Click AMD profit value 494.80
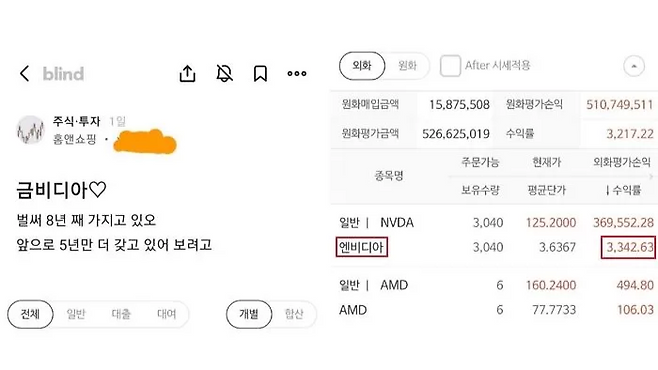This screenshot has width=658, height=370. tap(635, 285)
